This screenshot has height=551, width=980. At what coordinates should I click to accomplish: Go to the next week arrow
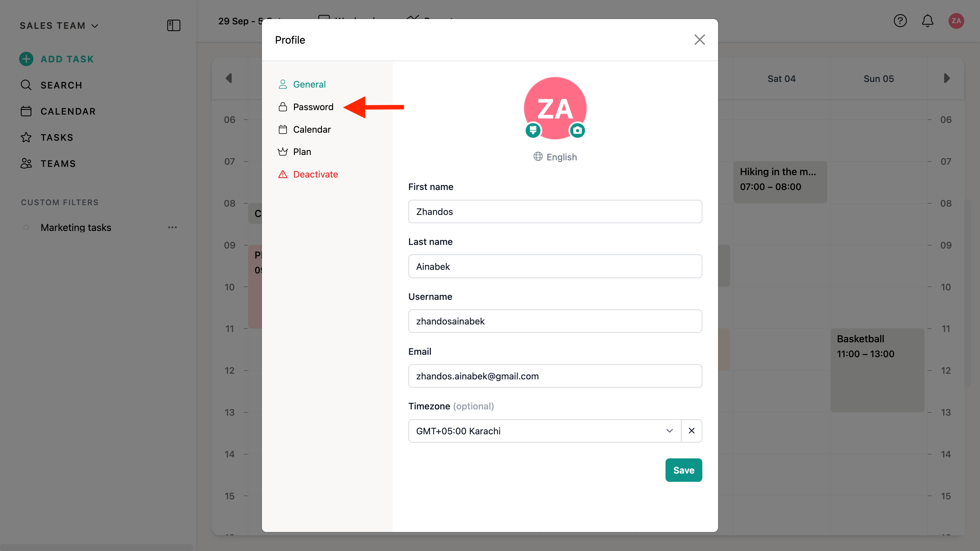(x=947, y=78)
